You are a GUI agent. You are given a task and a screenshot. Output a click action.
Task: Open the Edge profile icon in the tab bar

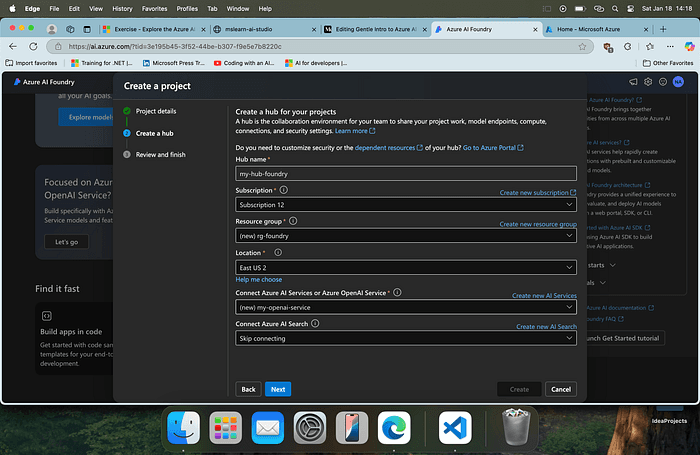point(52,29)
